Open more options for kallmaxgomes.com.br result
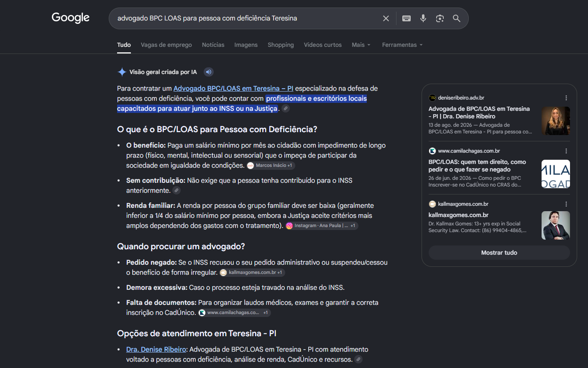 click(x=566, y=204)
